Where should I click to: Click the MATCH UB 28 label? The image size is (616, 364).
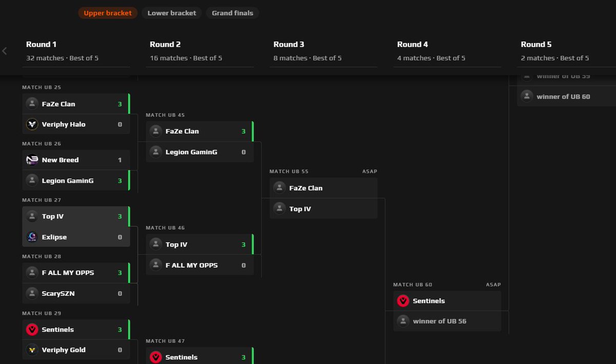coord(42,256)
